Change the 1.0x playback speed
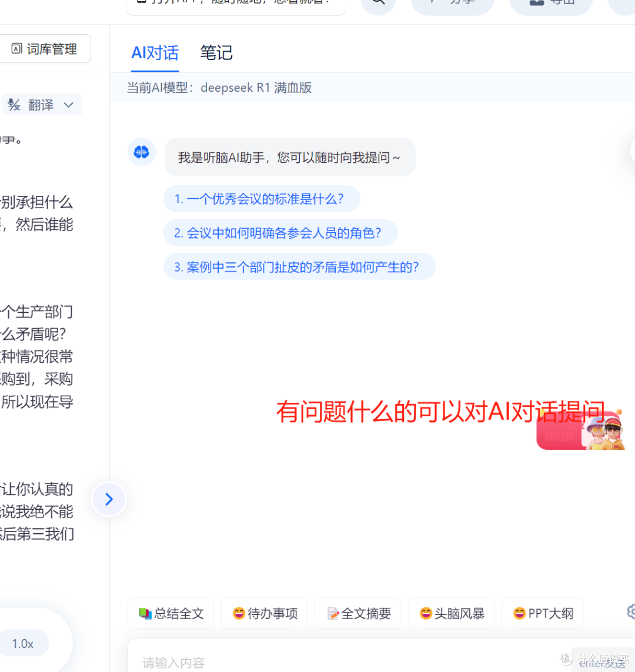 [x=23, y=643]
